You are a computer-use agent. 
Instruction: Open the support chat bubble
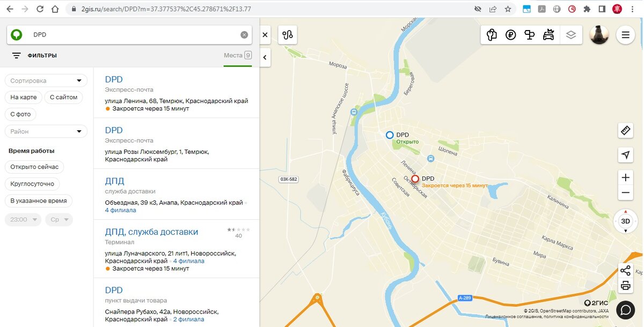pyautogui.click(x=625, y=309)
